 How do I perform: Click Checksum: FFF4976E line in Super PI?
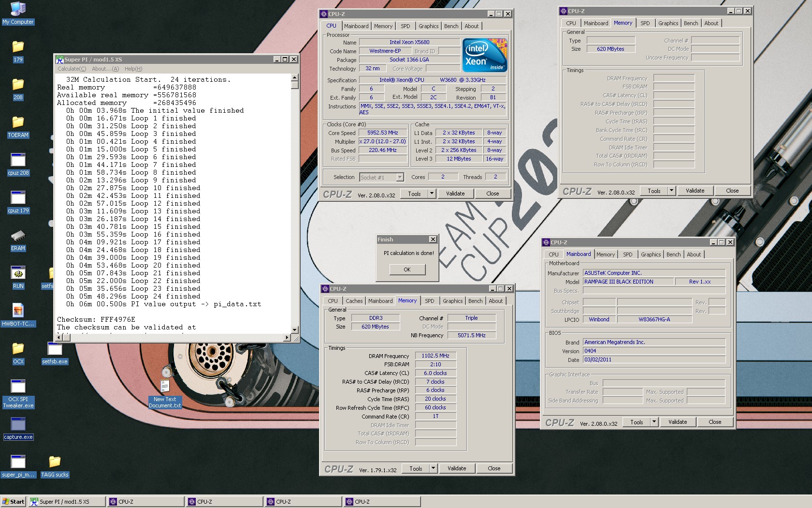(96, 319)
